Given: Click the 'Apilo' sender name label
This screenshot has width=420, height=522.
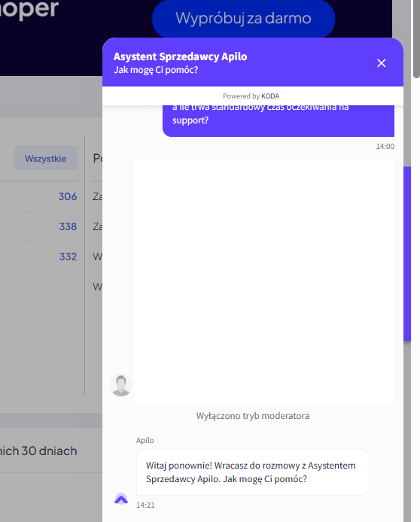Looking at the screenshot, I should (145, 441).
